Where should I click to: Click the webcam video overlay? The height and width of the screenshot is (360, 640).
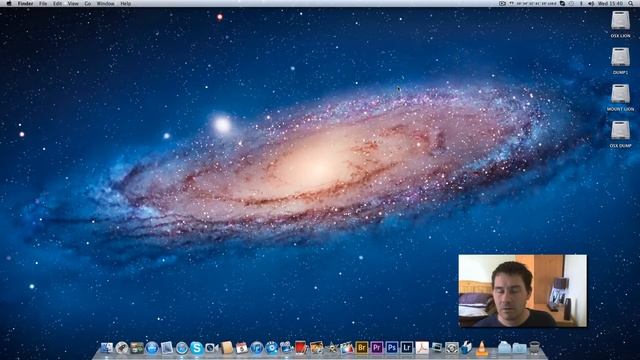(x=522, y=291)
